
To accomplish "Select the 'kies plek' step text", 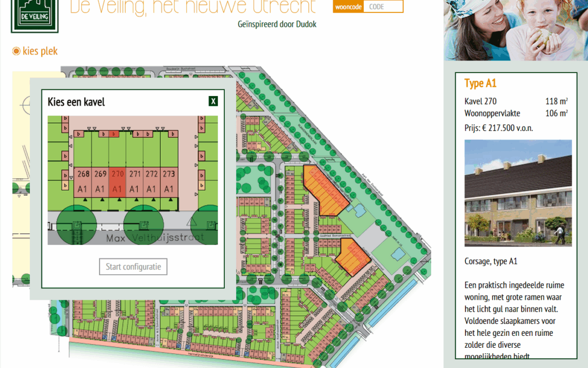I will coord(40,51).
